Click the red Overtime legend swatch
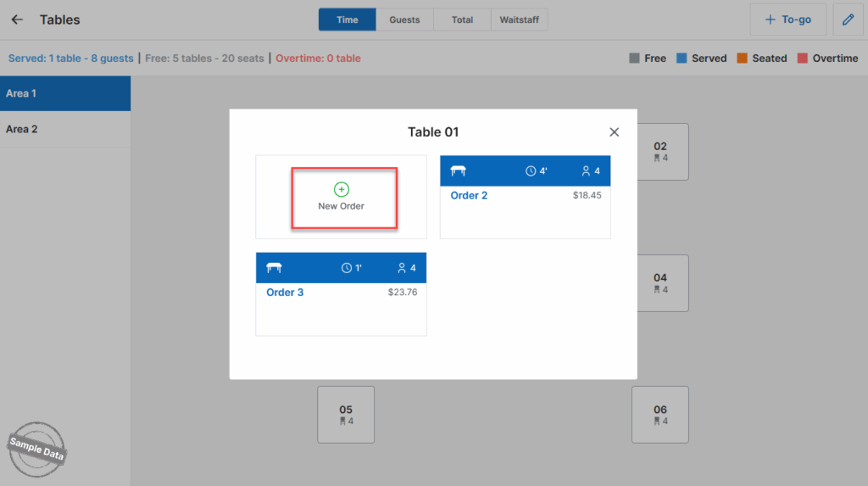Screen dimensions: 868x486 (x=802, y=59)
